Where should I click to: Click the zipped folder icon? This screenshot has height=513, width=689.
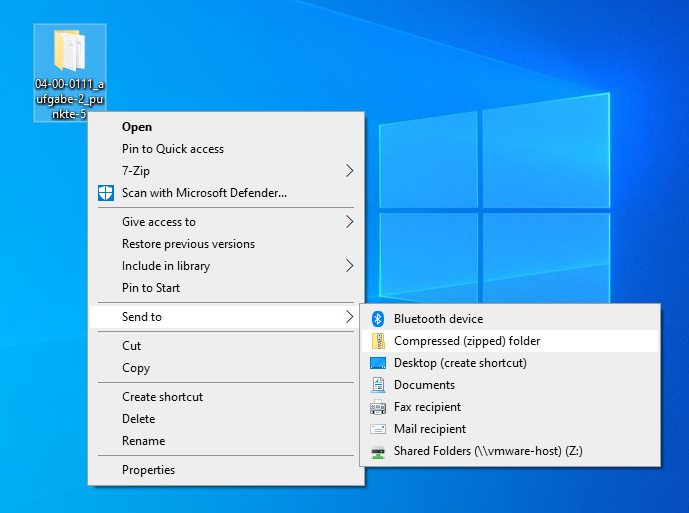[x=378, y=341]
